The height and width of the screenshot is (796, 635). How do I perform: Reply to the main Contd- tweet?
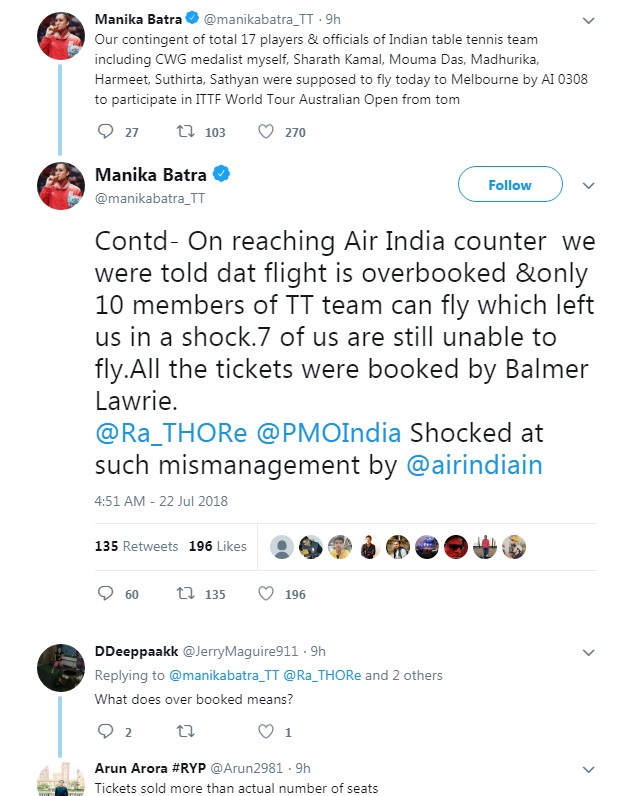coord(107,593)
